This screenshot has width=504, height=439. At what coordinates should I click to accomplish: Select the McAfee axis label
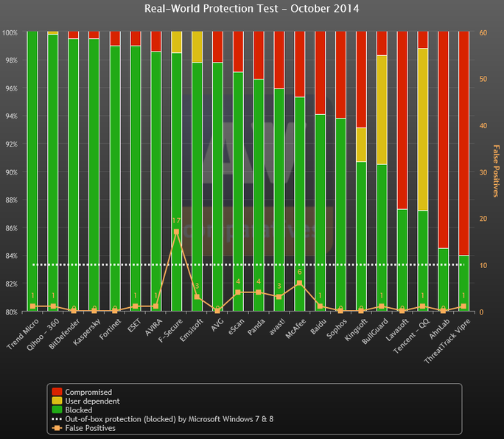pyautogui.click(x=295, y=329)
